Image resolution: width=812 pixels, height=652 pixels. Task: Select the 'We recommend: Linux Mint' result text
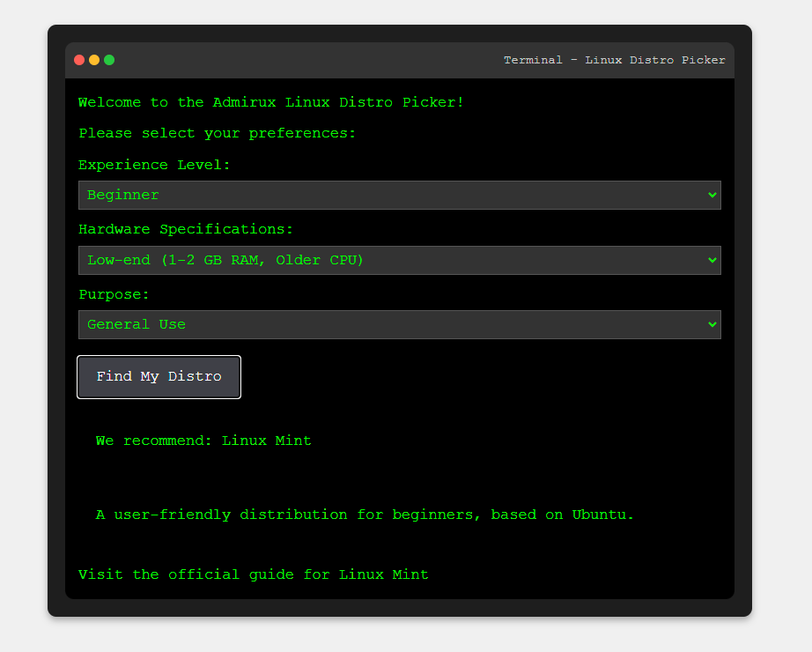203,441
